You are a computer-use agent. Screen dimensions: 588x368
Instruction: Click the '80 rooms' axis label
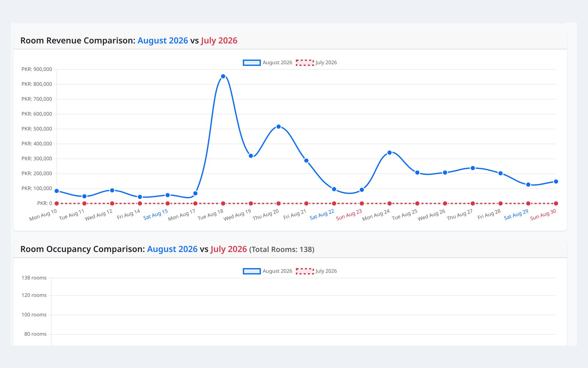click(35, 334)
